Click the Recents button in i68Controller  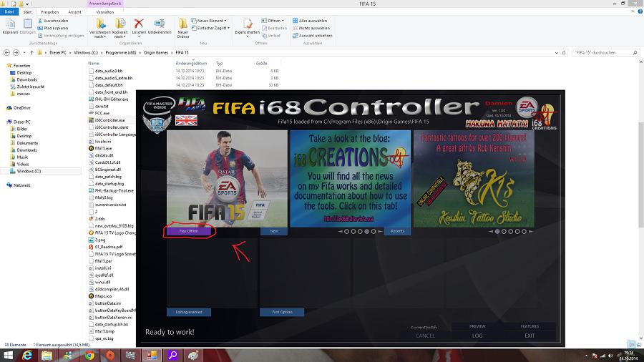pyautogui.click(x=397, y=231)
